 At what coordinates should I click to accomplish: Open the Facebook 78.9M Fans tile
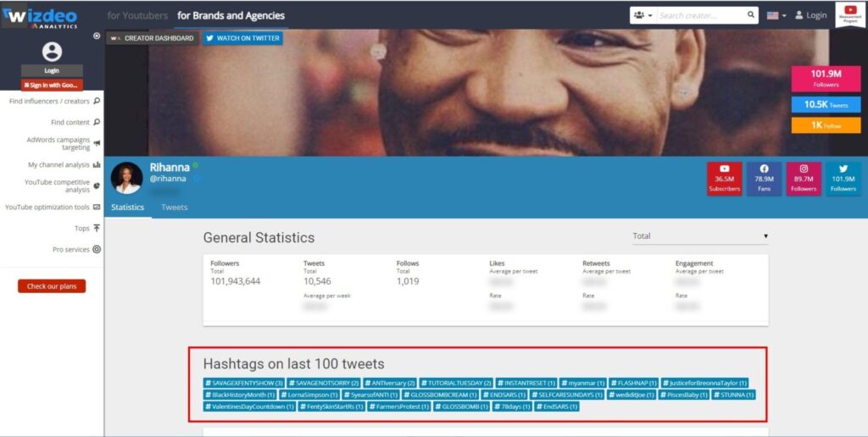764,178
